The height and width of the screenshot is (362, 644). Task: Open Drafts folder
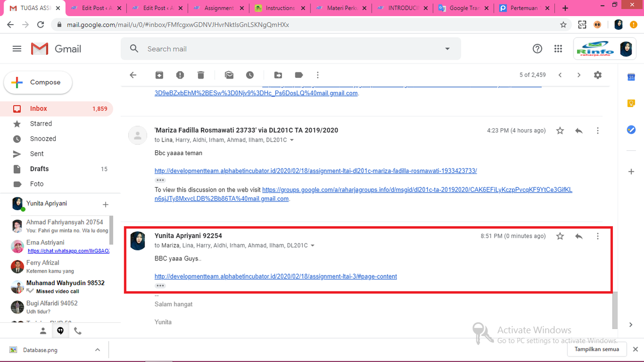[56, 169]
